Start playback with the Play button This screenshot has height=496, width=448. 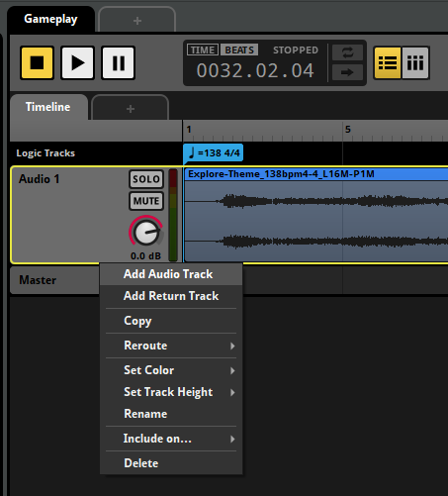point(77,62)
